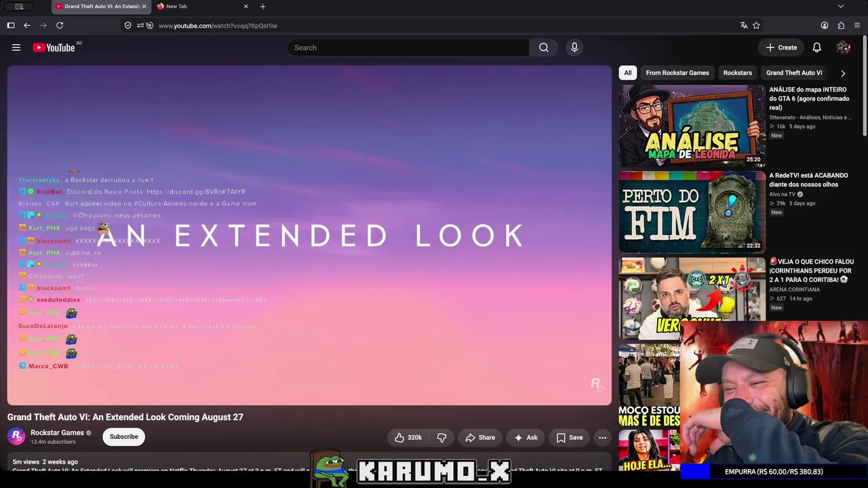Ask about the video with Ask button

526,438
